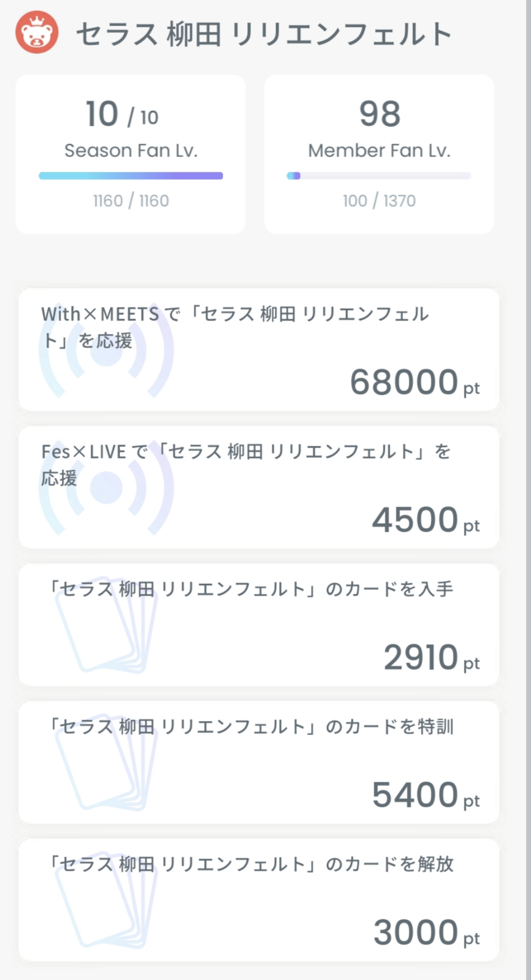This screenshot has height=980, width=531.
Task: Select the Fes×LIVE 4500 pt entry
Action: (259, 487)
